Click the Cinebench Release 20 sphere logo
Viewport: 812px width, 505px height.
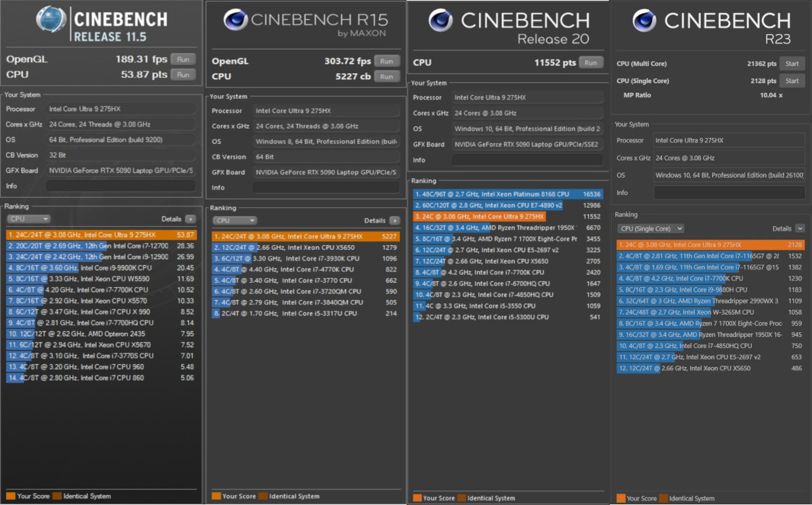point(441,20)
